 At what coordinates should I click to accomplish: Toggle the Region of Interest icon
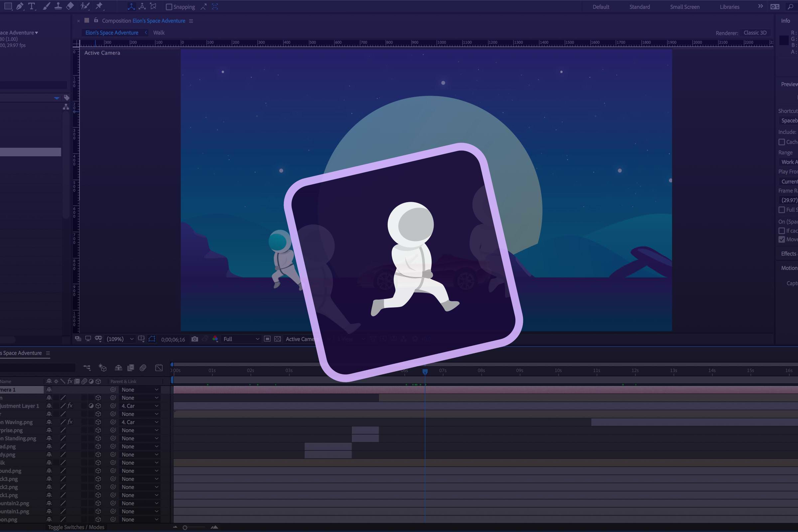click(x=267, y=339)
